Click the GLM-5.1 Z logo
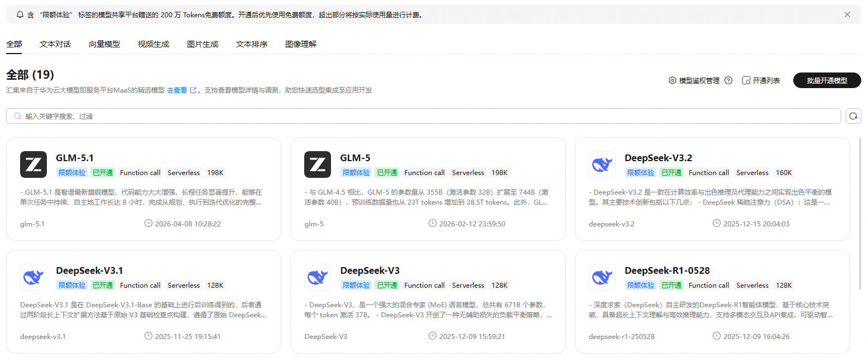This screenshot has width=868, height=358. click(33, 165)
